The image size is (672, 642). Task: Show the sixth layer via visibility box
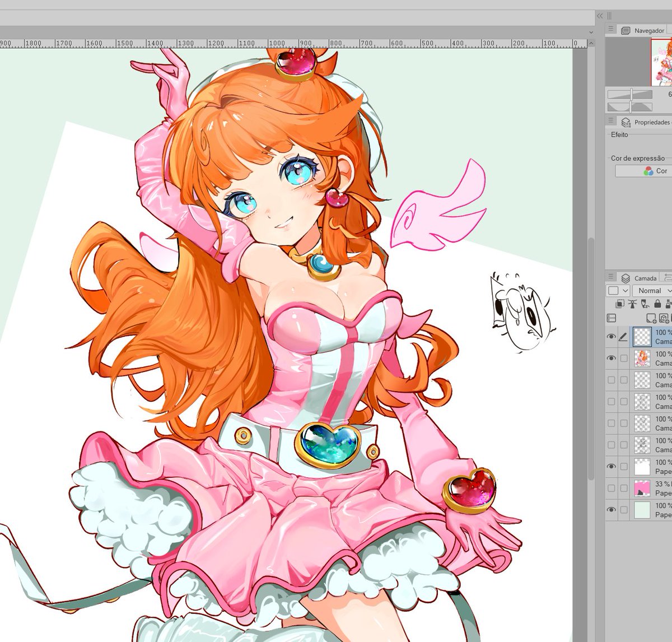tap(612, 445)
